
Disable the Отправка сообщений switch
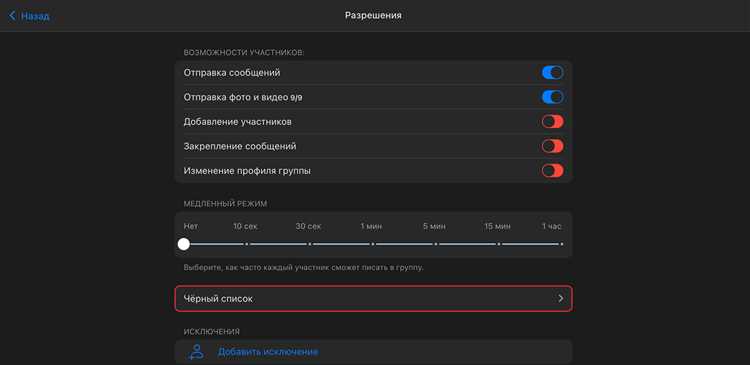552,73
